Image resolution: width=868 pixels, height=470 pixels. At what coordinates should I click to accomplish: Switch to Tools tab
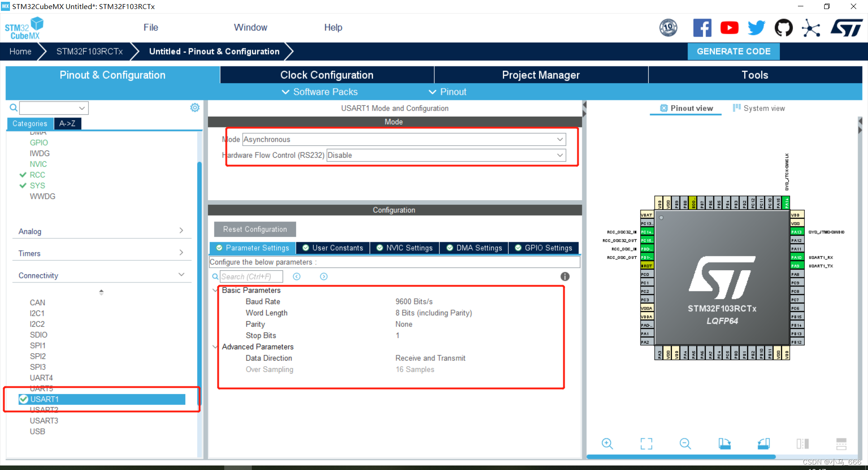pos(755,75)
